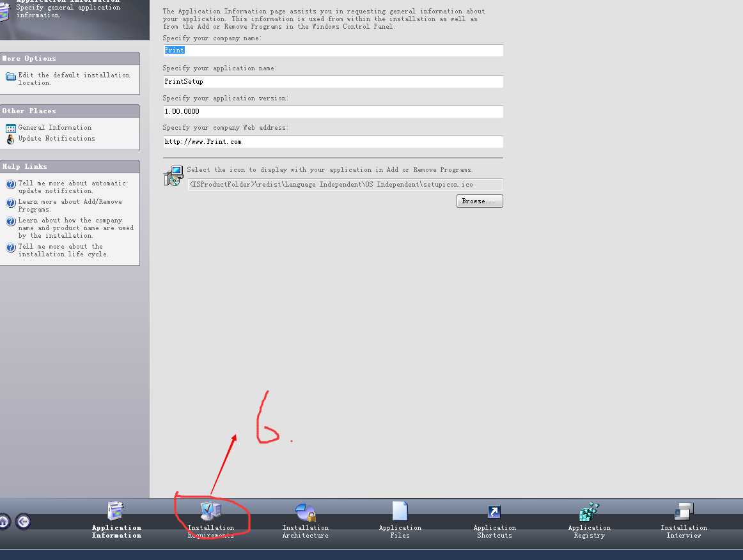The image size is (743, 560).
Task: Click help icon for automatic update notification
Action: coord(11,184)
